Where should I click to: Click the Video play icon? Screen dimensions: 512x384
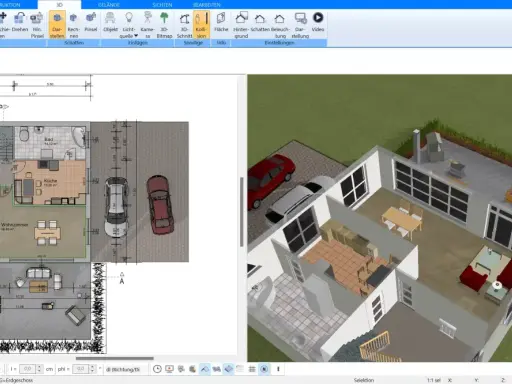(x=318, y=17)
